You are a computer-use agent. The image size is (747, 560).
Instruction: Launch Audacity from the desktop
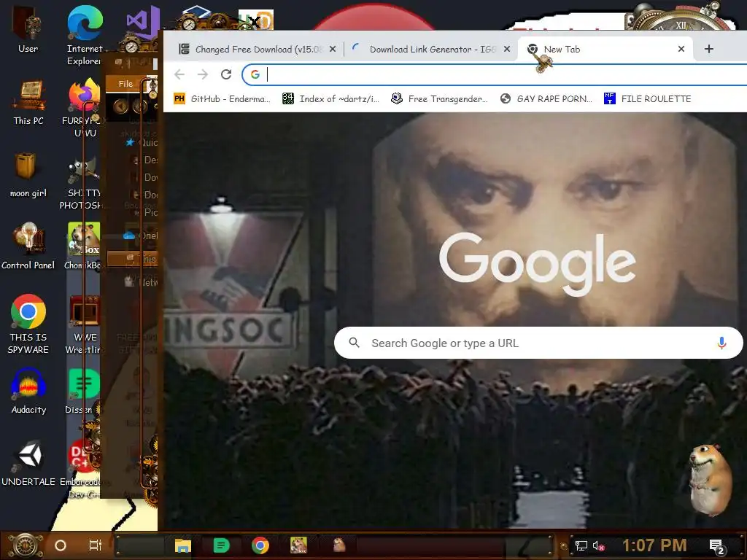(28, 392)
